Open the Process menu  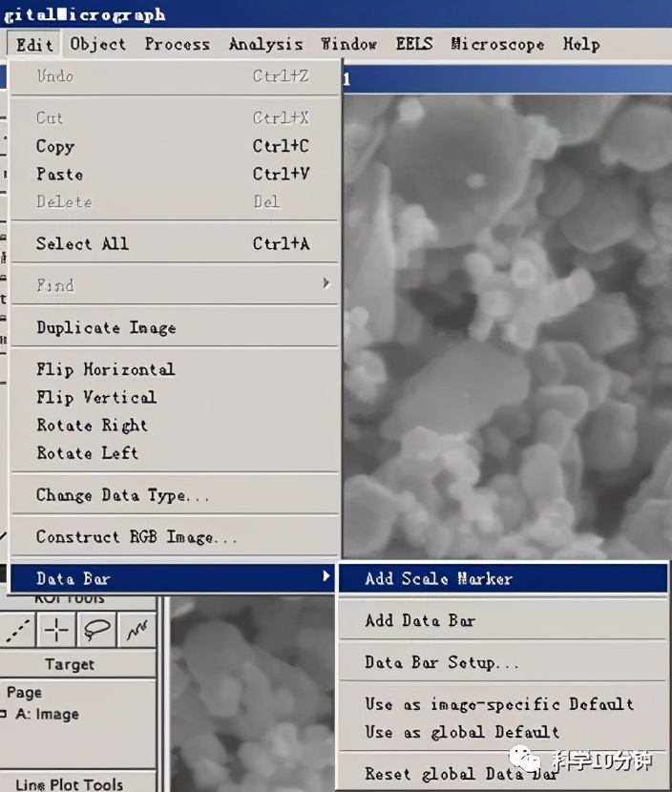coord(177,44)
